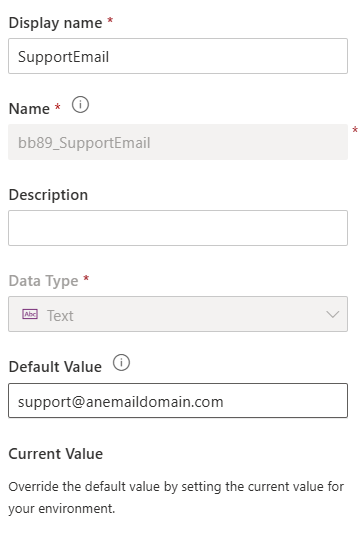
Task: Click the empty Description input field
Action: [x=178, y=228]
